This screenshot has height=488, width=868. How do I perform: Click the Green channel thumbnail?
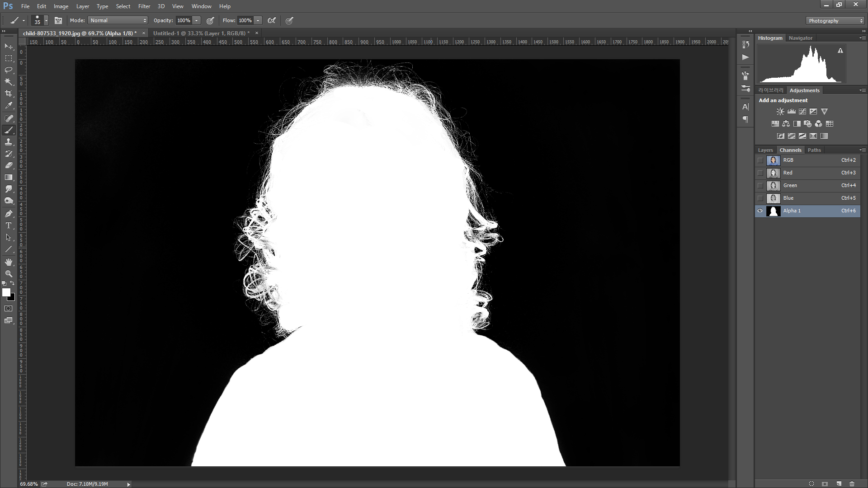tap(773, 186)
